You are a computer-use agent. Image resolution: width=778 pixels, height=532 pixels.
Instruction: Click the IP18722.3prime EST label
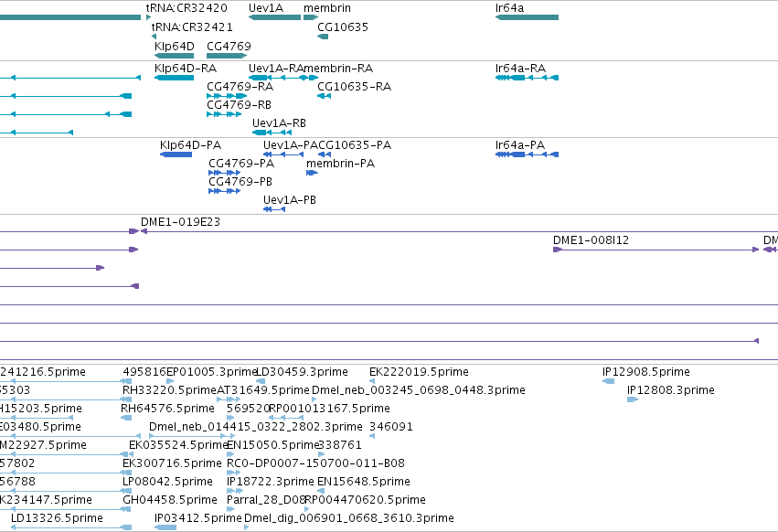tap(271, 482)
